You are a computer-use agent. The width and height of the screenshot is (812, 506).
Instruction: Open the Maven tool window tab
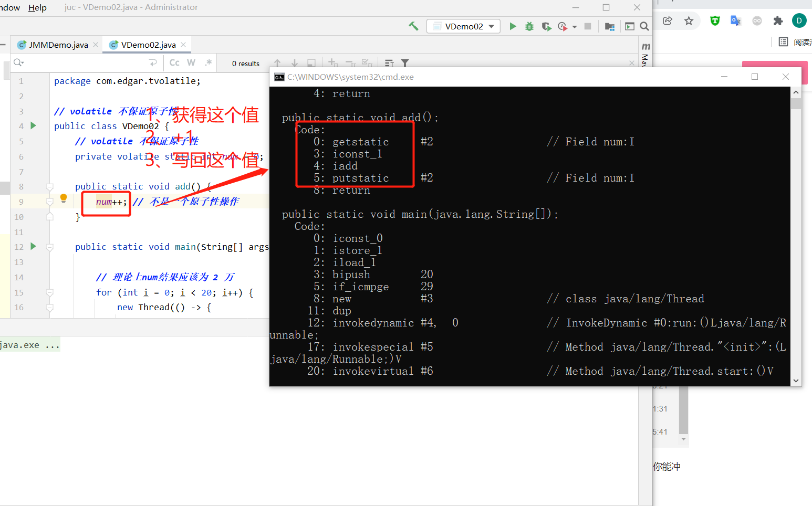click(x=646, y=55)
